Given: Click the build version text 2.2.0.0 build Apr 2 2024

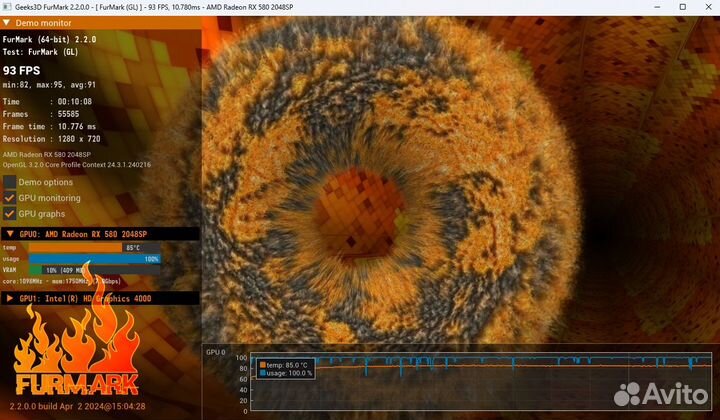Looking at the screenshot, I should point(78,406).
